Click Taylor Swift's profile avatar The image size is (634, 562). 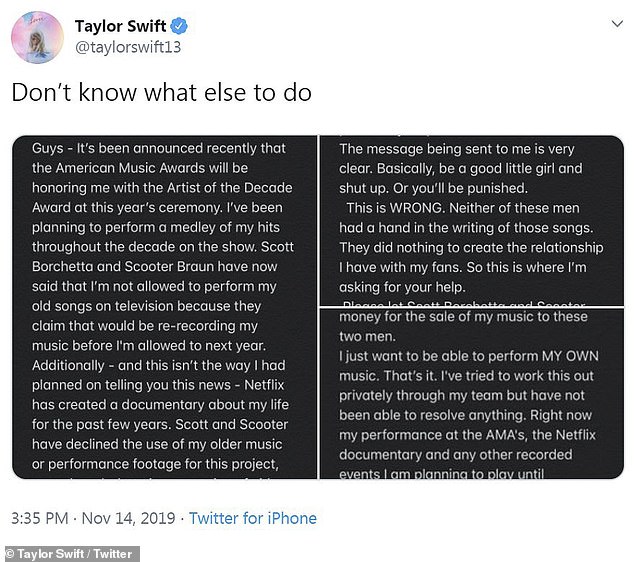click(x=37, y=37)
